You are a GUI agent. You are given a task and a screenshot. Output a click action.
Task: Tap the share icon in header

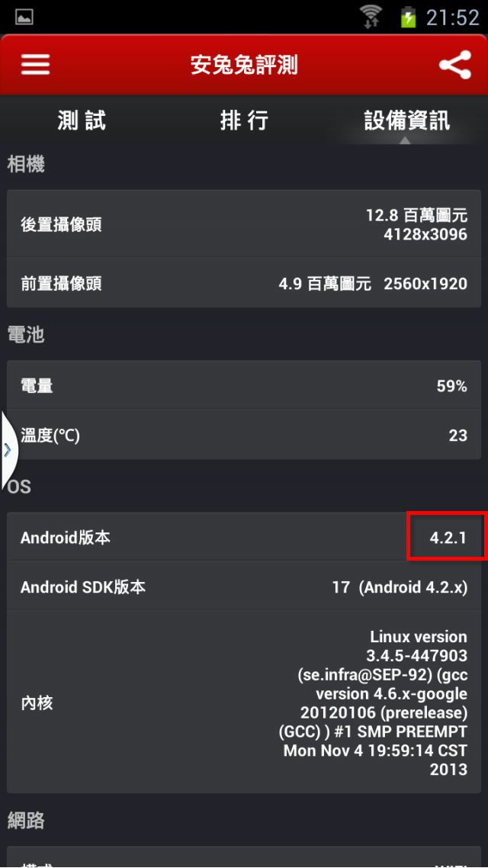coord(454,65)
